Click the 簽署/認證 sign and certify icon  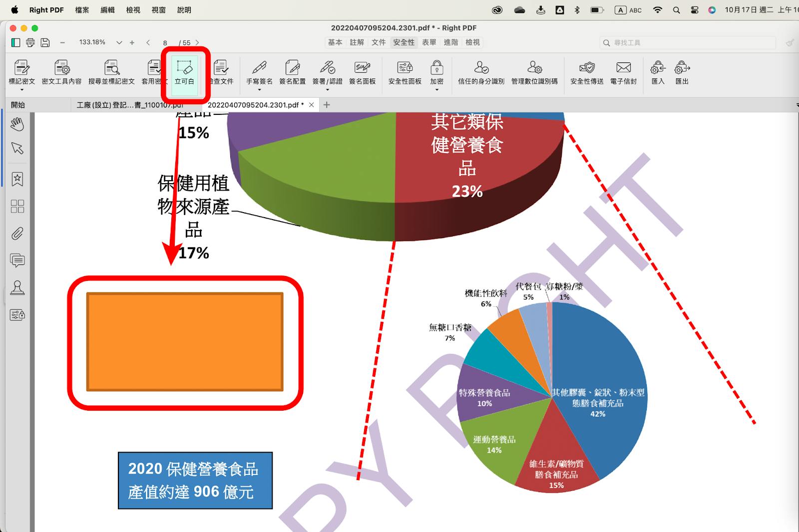coord(327,67)
